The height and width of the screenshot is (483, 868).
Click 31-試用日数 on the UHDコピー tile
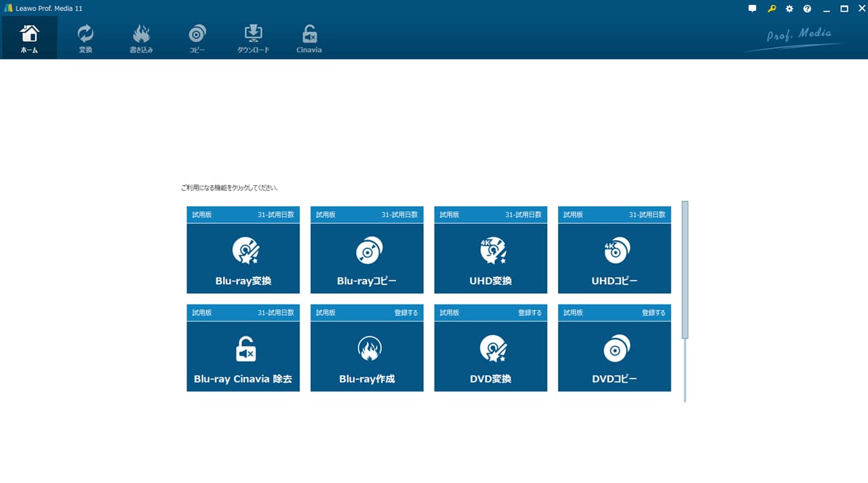[x=647, y=214]
